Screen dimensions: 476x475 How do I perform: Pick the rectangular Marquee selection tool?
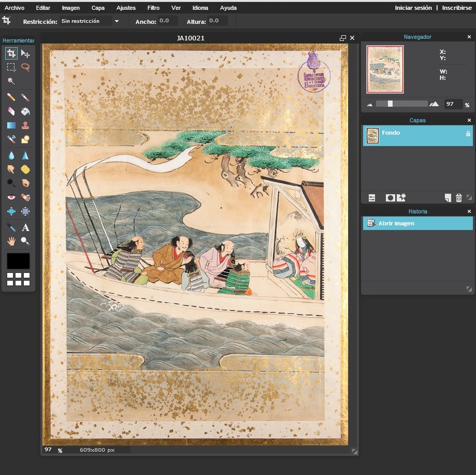tap(11, 67)
